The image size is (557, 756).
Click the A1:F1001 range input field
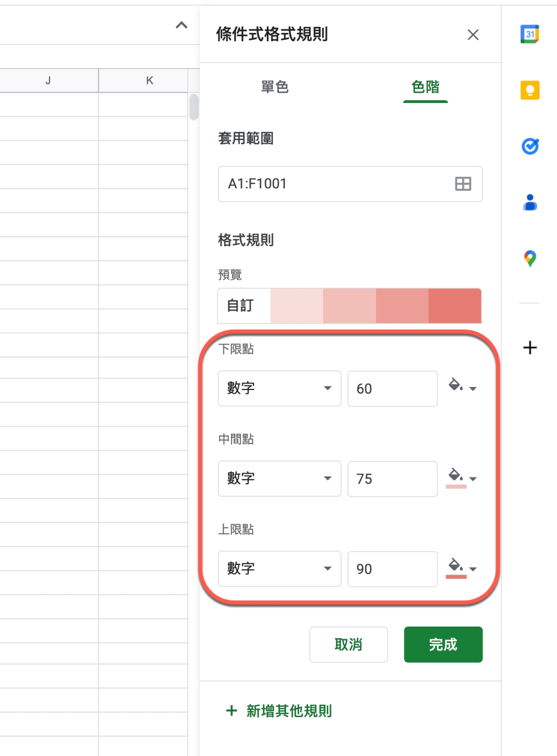pos(334,184)
